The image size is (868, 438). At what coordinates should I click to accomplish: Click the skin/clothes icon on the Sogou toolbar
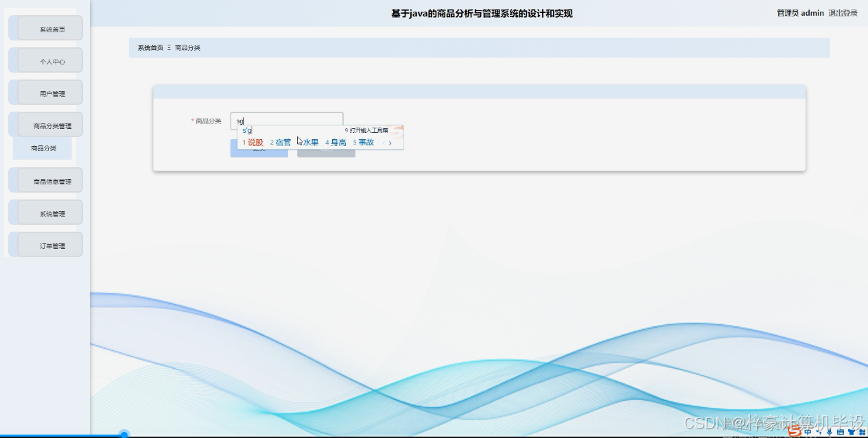coord(851,432)
